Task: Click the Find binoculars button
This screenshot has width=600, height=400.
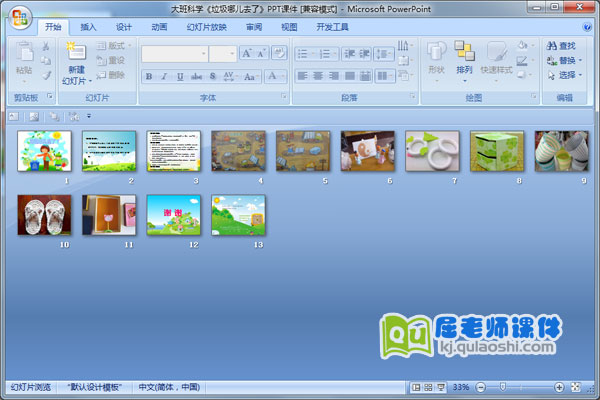Action: coord(561,46)
